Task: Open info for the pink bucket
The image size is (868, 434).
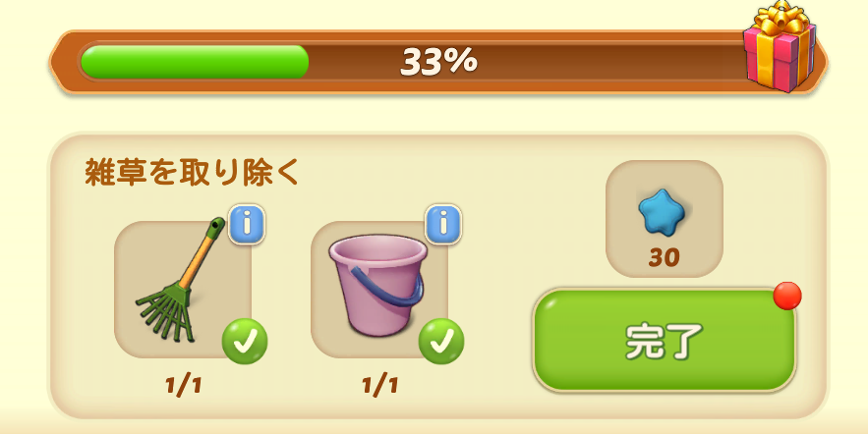Action: (443, 225)
